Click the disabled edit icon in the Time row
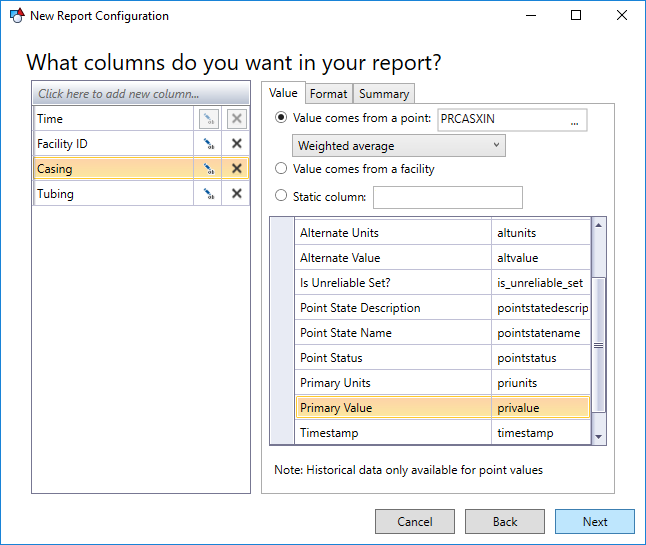This screenshot has height=545, width=646. tap(209, 119)
